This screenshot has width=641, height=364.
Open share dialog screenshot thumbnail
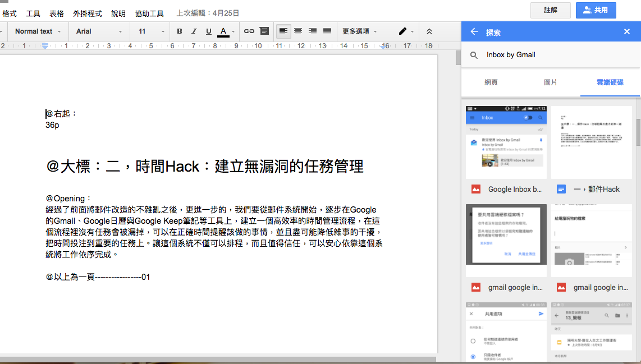pyautogui.click(x=506, y=240)
